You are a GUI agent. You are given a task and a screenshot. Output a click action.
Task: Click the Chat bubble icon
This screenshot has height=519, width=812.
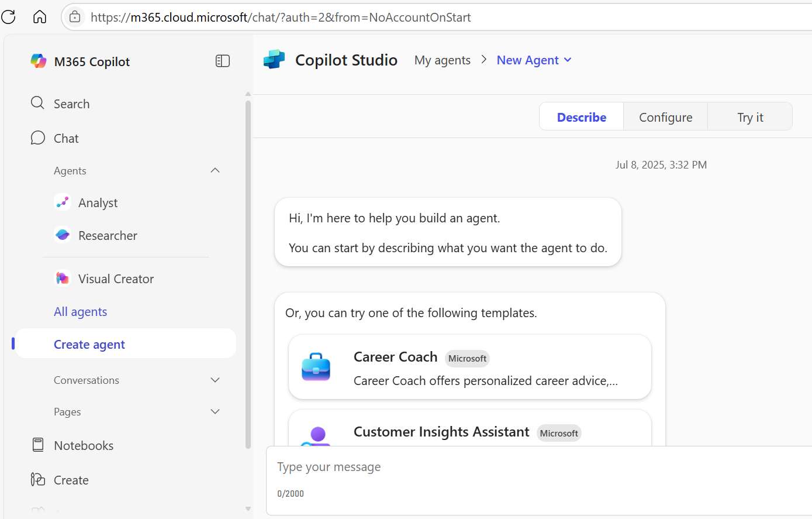(x=37, y=138)
